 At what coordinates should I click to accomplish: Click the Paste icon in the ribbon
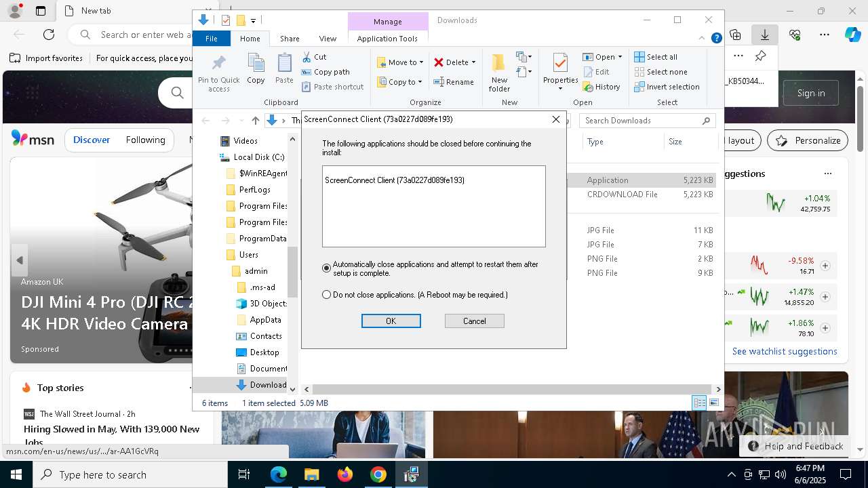284,69
